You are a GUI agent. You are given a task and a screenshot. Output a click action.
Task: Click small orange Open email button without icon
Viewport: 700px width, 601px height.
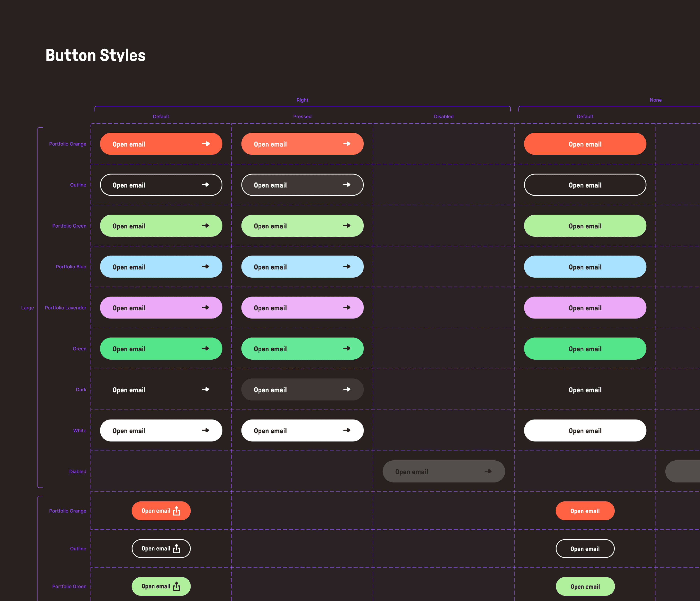point(585,511)
